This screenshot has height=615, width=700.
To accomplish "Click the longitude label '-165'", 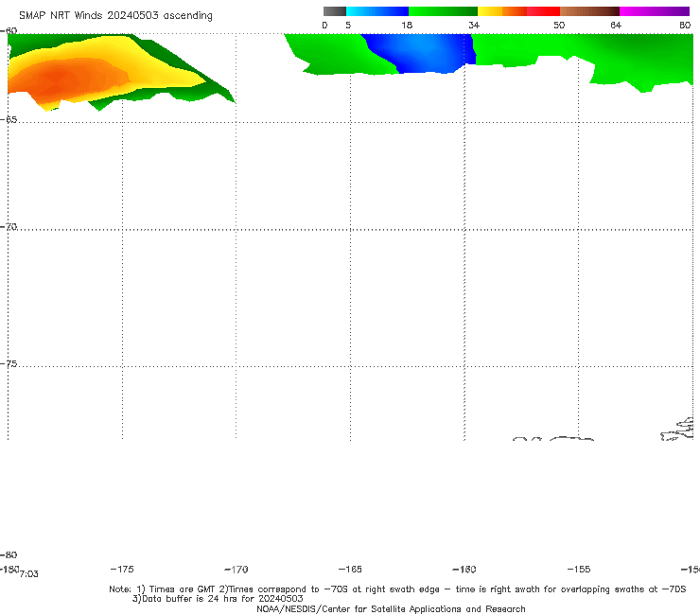I will (x=350, y=570).
